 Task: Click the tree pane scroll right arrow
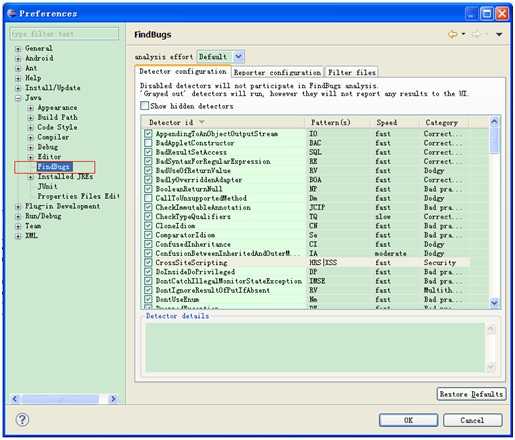click(113, 399)
